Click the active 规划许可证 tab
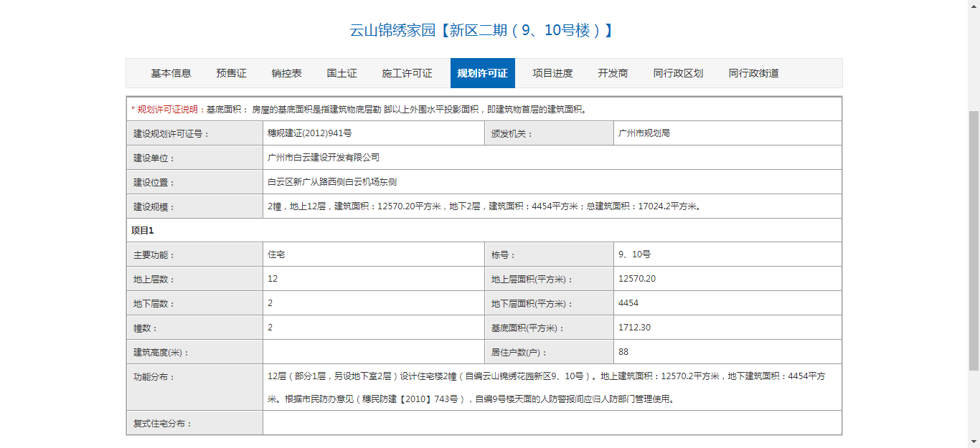 pos(482,73)
